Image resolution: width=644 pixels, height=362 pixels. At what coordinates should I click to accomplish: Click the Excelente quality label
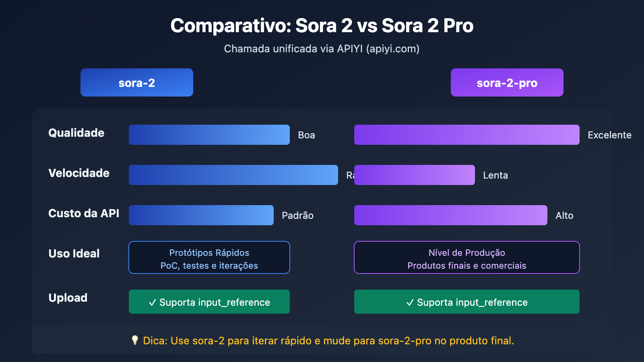pyautogui.click(x=609, y=135)
